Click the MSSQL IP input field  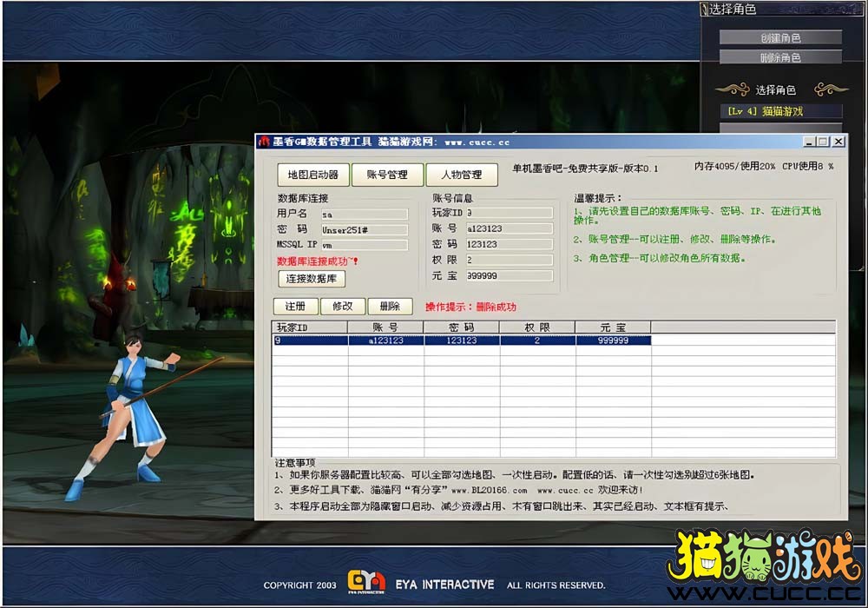(x=365, y=245)
